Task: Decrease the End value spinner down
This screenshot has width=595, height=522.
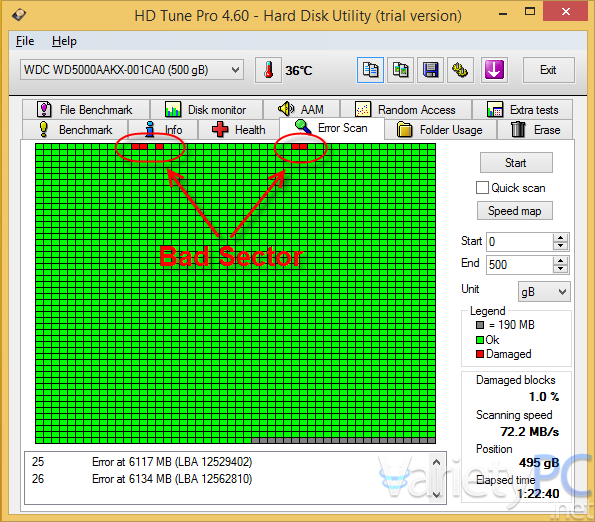Action: tap(560, 269)
